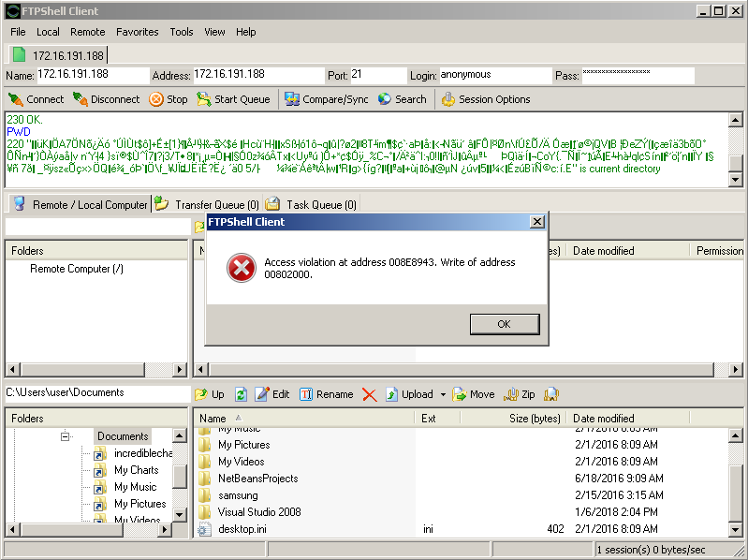Select the desktop.ini file icon

(205, 529)
